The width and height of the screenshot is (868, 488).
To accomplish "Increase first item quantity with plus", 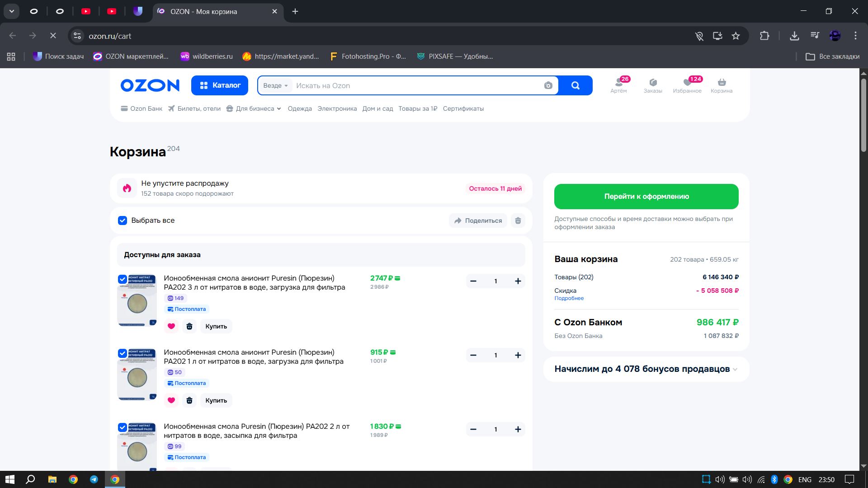I will [x=518, y=281].
